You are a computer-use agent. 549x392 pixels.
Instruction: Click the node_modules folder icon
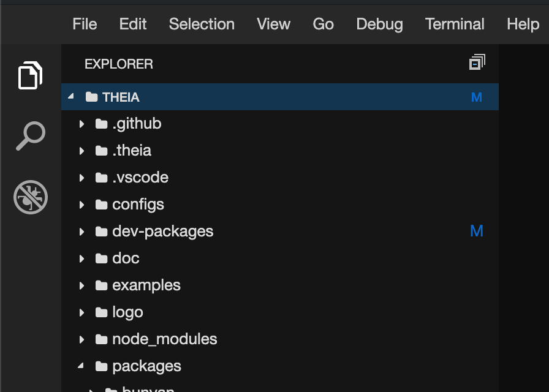point(102,339)
